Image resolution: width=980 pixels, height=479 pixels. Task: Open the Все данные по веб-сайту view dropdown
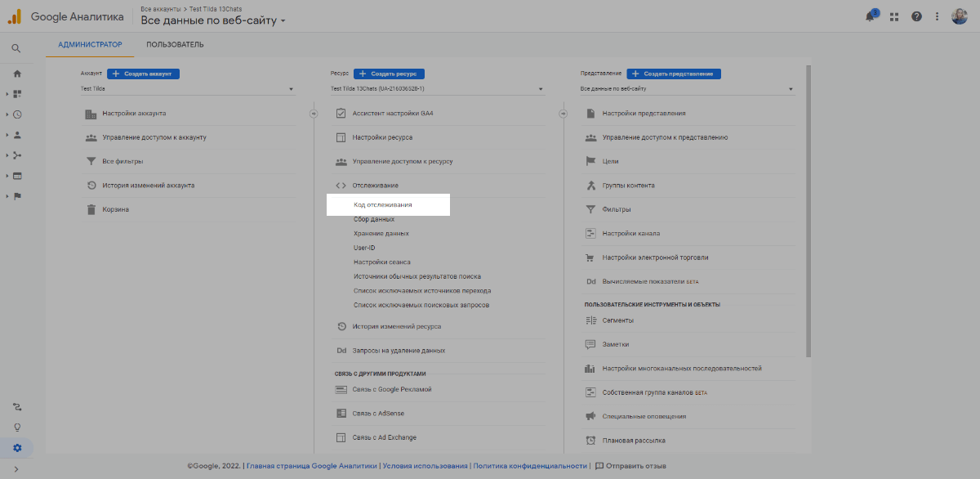[687, 88]
